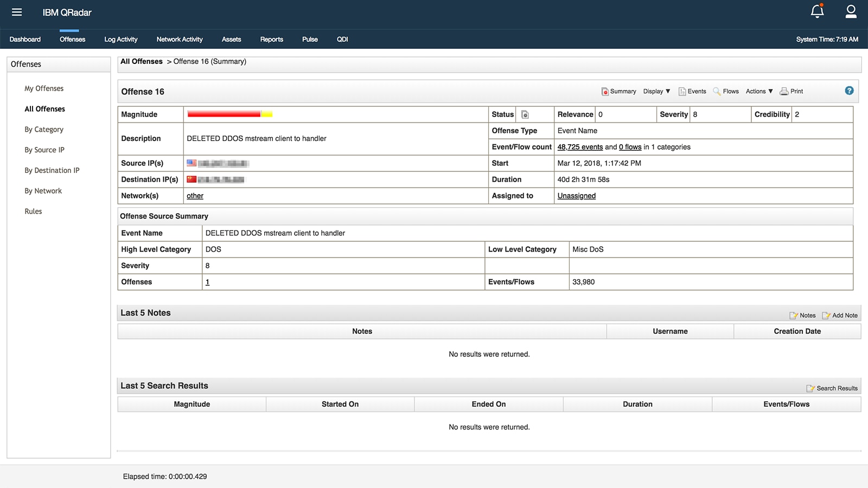Image resolution: width=868 pixels, height=488 pixels.
Task: Open the help question mark icon
Action: click(849, 91)
